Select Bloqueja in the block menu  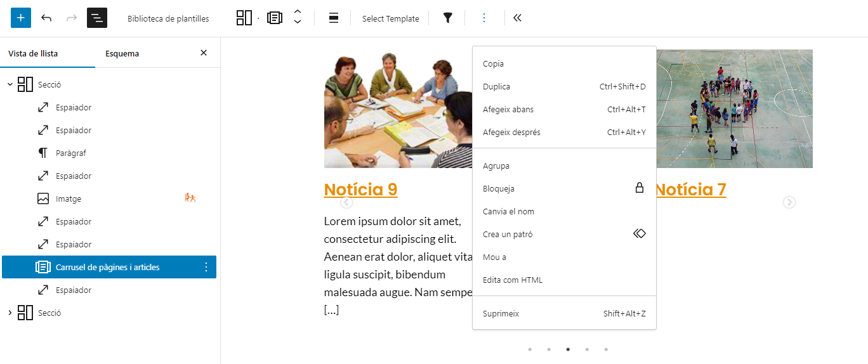[499, 189]
